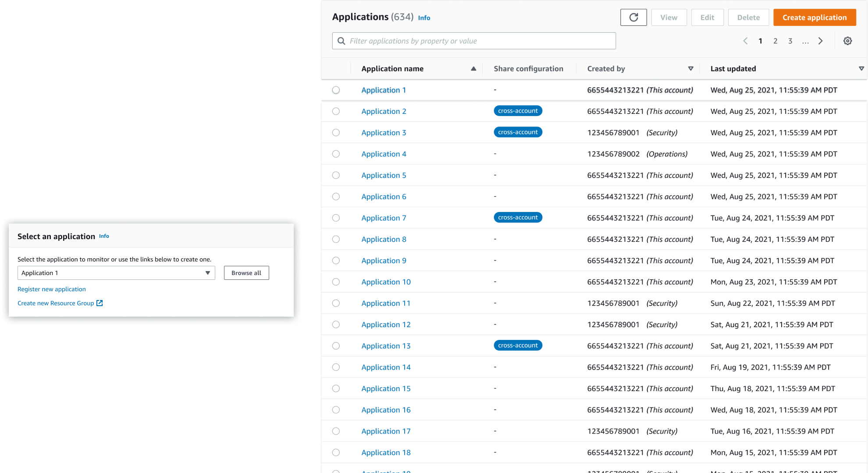Click external link icon beside Create new Resource Group

tap(100, 303)
